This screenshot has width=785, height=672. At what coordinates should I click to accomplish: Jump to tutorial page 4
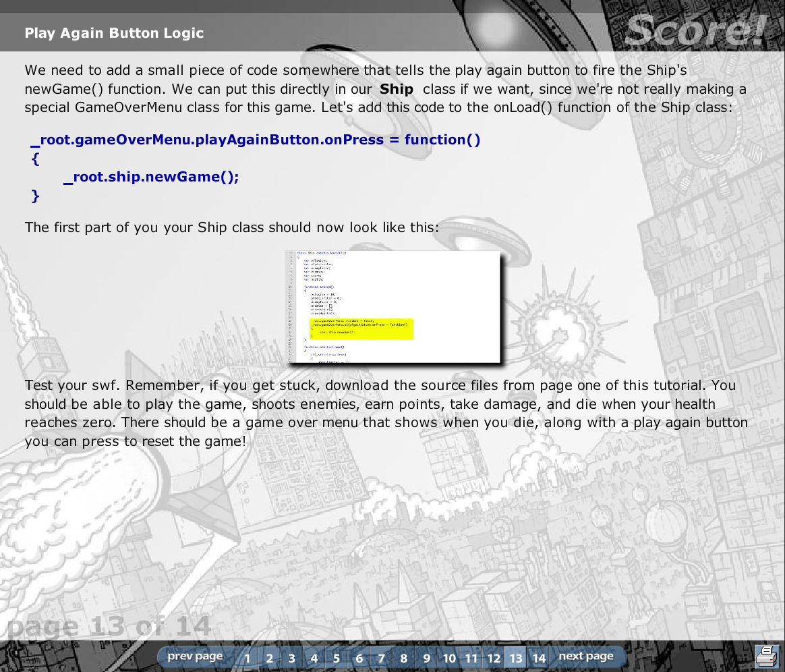[314, 658]
